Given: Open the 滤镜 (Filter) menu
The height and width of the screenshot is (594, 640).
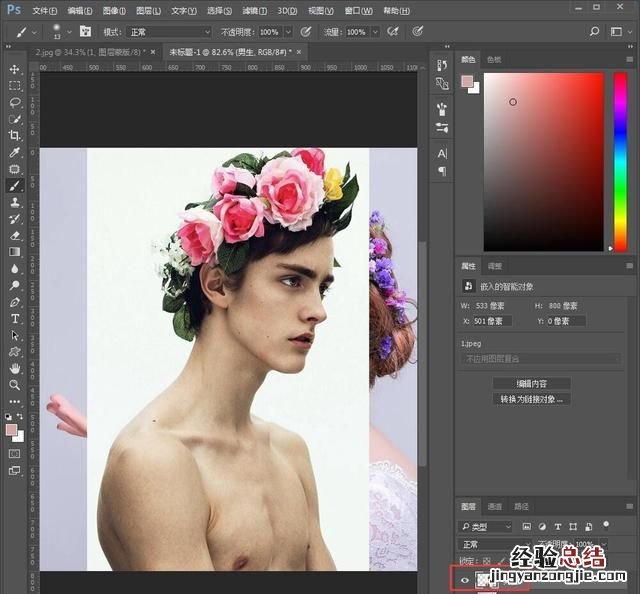Looking at the screenshot, I should pyautogui.click(x=254, y=10).
